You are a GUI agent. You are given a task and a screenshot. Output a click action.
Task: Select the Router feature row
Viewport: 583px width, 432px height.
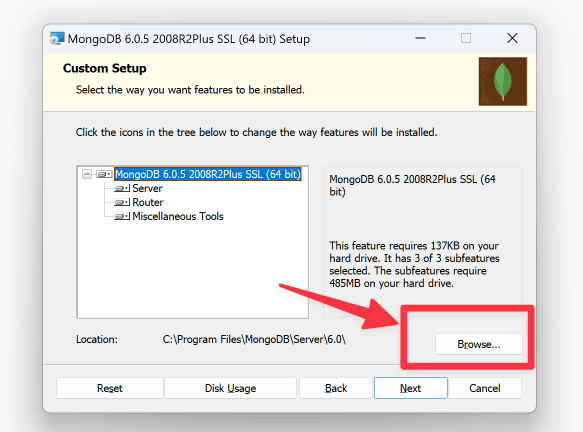(148, 203)
